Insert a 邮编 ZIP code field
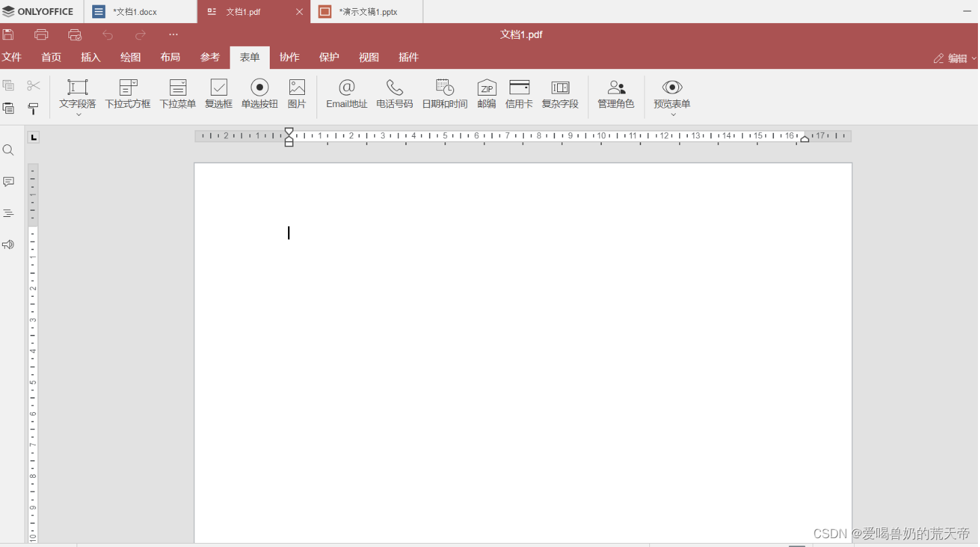Viewport: 980px width, 547px height. [x=487, y=94]
